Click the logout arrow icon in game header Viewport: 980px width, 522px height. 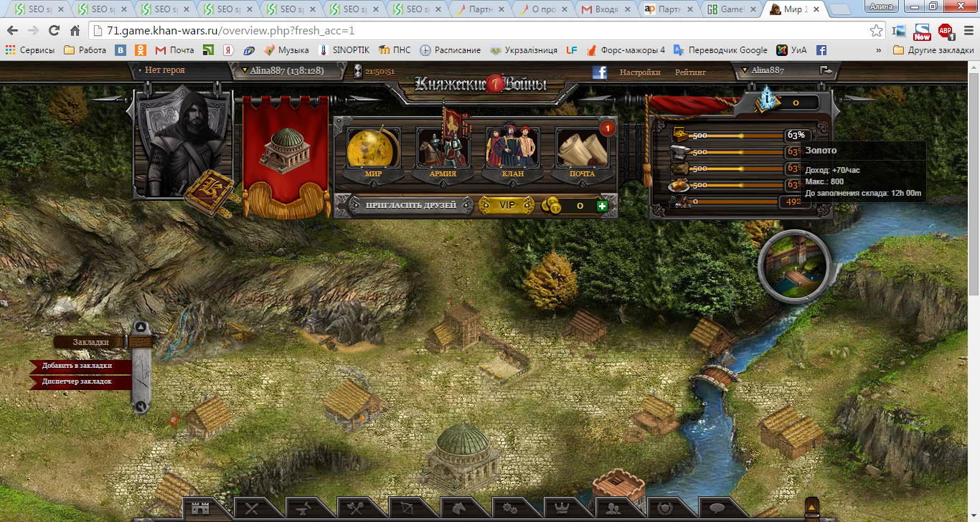(826, 70)
